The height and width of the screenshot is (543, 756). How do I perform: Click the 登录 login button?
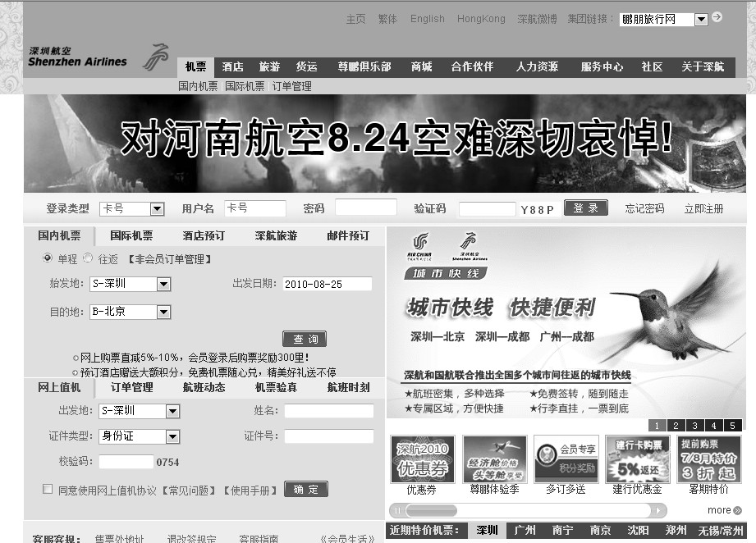click(586, 208)
